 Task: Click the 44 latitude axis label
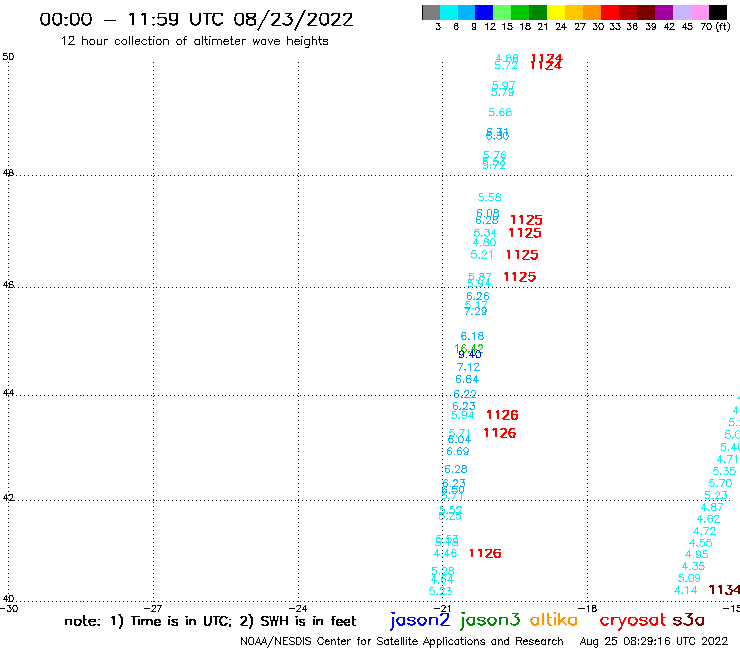pos(8,393)
